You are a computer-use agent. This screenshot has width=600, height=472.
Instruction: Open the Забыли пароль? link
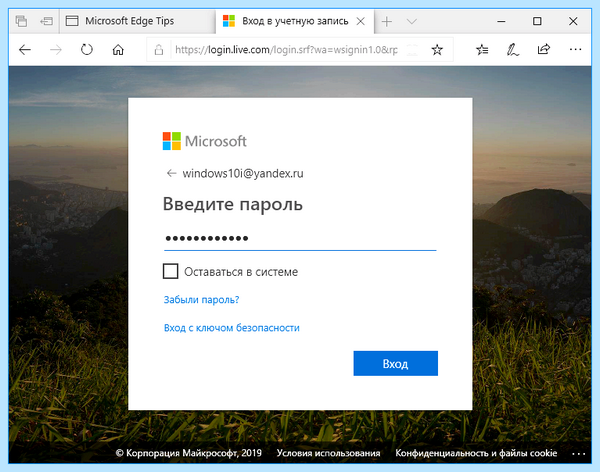pyautogui.click(x=201, y=300)
